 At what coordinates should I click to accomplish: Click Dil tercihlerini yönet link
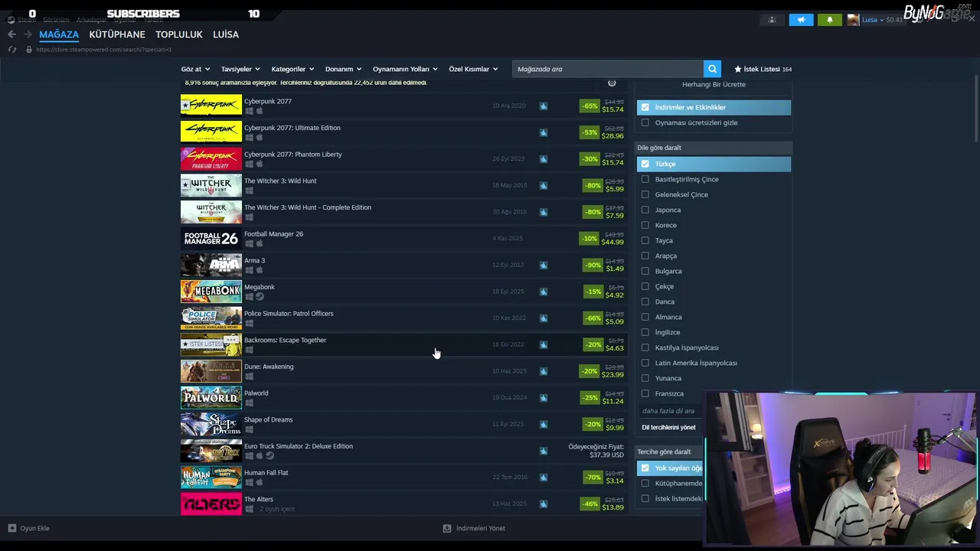coord(668,427)
